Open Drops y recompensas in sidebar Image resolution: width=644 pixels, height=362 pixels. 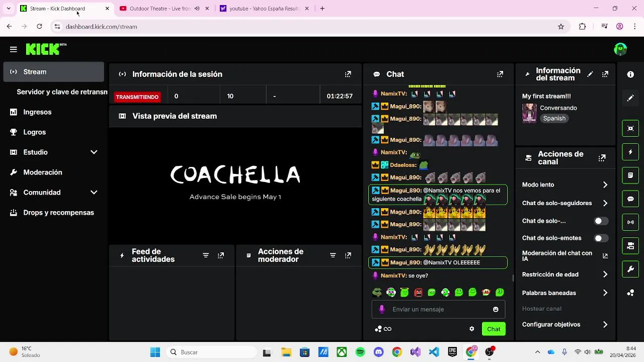(53, 213)
